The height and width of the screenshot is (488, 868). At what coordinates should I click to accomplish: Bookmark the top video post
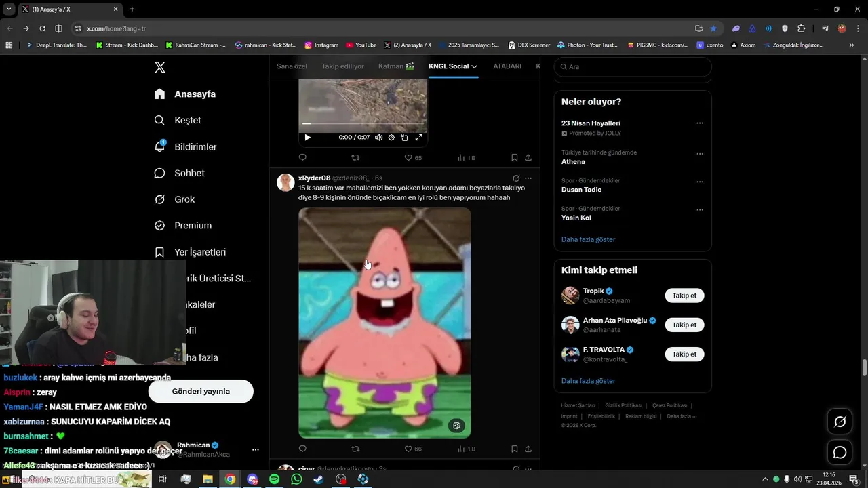pos(514,157)
